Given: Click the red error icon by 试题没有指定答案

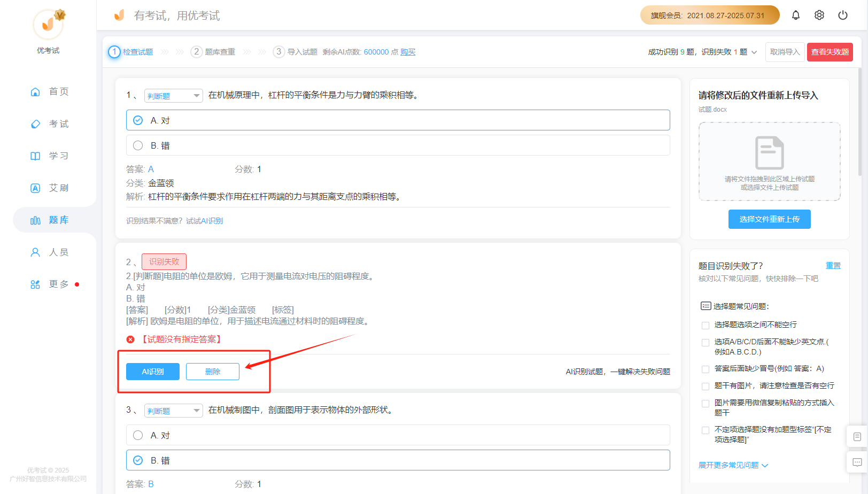Looking at the screenshot, I should [x=130, y=339].
